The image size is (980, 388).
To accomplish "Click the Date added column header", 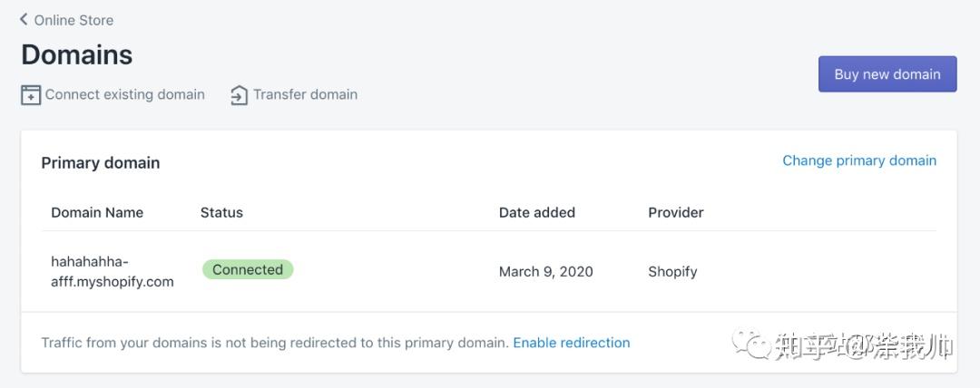I will [x=537, y=212].
